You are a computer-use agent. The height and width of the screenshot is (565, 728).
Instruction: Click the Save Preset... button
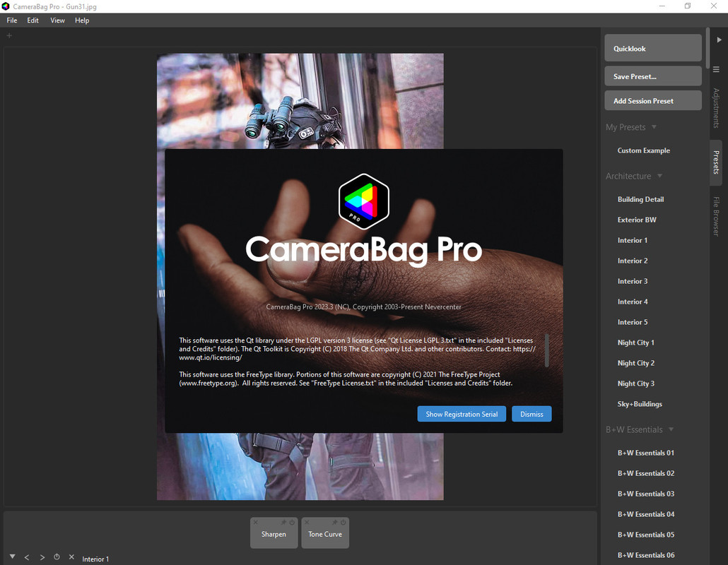tap(653, 76)
